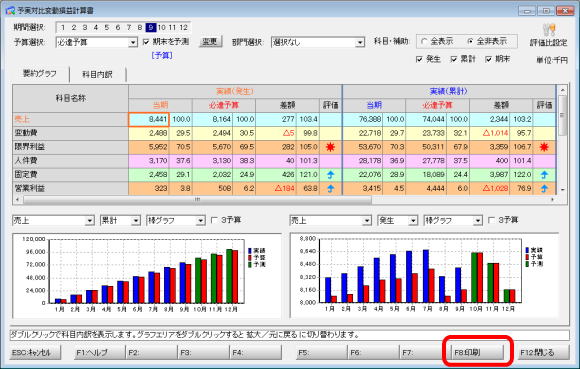Viewport: 580px width, 369px height.
Task: Click blue arrow in 営業利益 累計 評価 column
Action: (544, 188)
